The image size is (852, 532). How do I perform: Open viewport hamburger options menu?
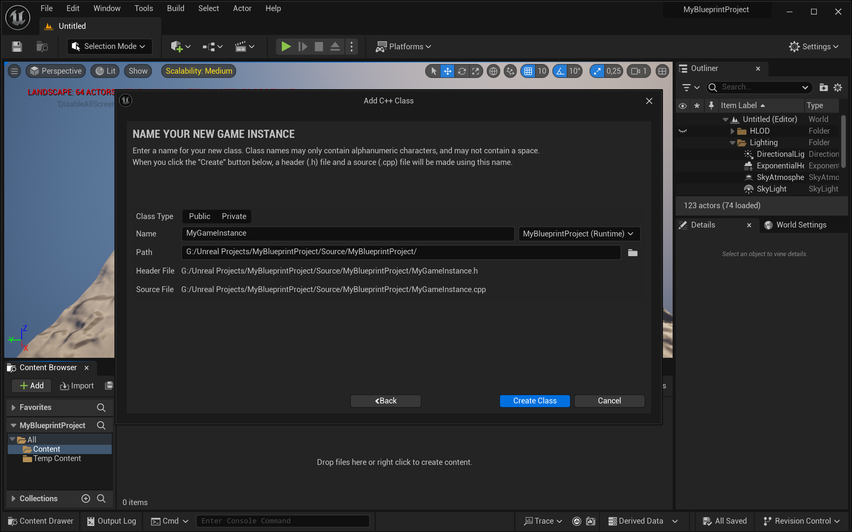(x=14, y=71)
